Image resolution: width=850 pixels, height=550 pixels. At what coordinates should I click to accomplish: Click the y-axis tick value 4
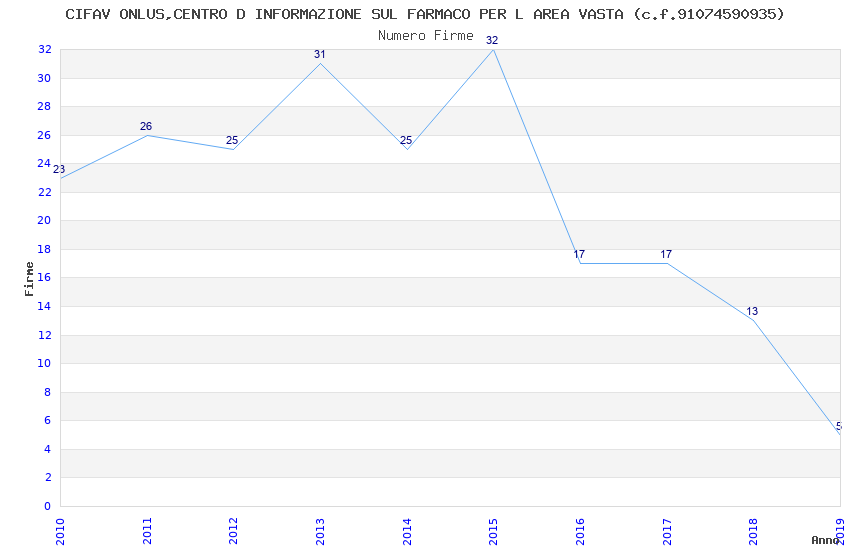point(48,449)
